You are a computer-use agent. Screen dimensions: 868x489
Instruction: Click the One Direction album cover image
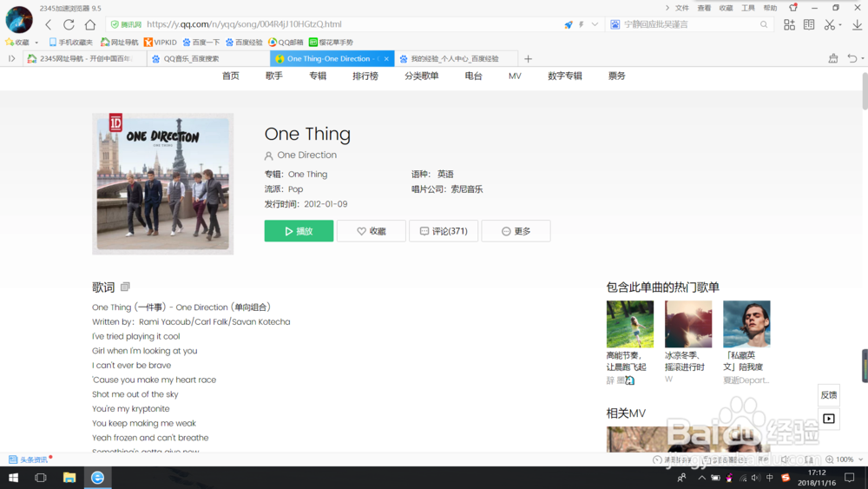(163, 184)
